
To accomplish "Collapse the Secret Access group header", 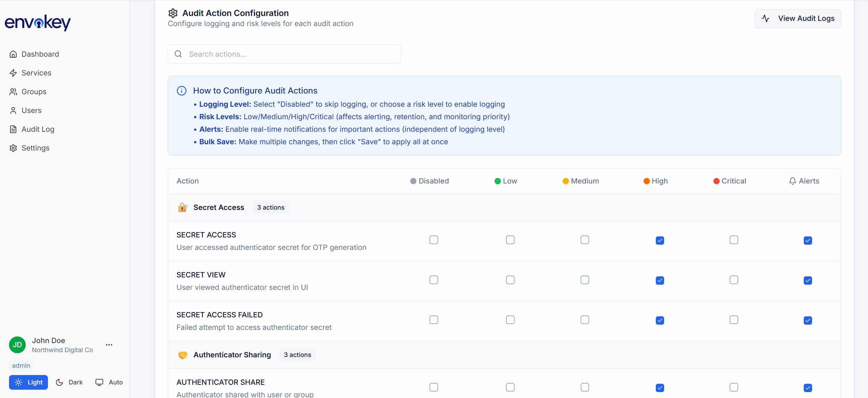I will pyautogui.click(x=504, y=208).
